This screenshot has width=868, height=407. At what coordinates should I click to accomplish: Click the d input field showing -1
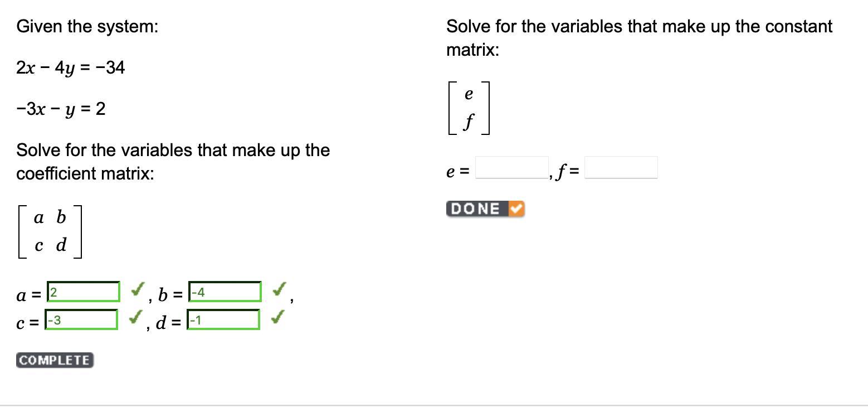[x=223, y=319]
